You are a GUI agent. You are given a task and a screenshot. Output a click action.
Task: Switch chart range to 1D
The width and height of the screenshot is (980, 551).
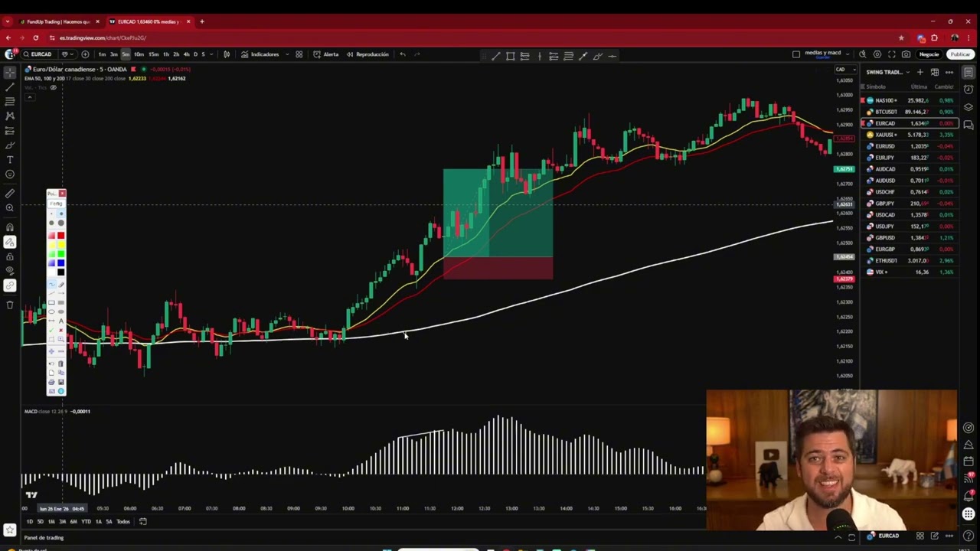[29, 522]
